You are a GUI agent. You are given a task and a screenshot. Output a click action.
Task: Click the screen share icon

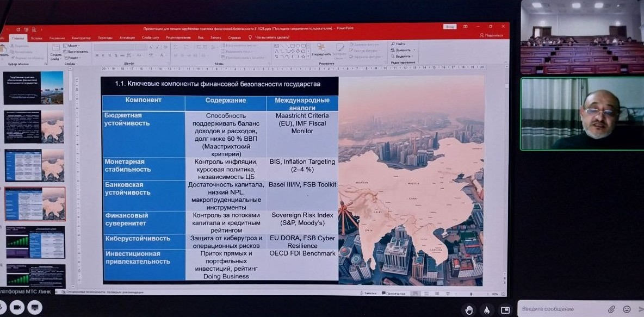click(35, 308)
